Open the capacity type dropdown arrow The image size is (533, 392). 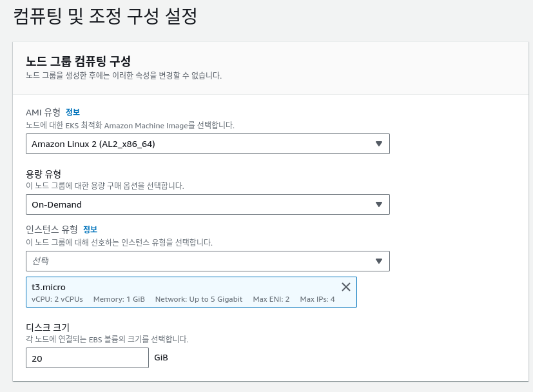coord(379,204)
